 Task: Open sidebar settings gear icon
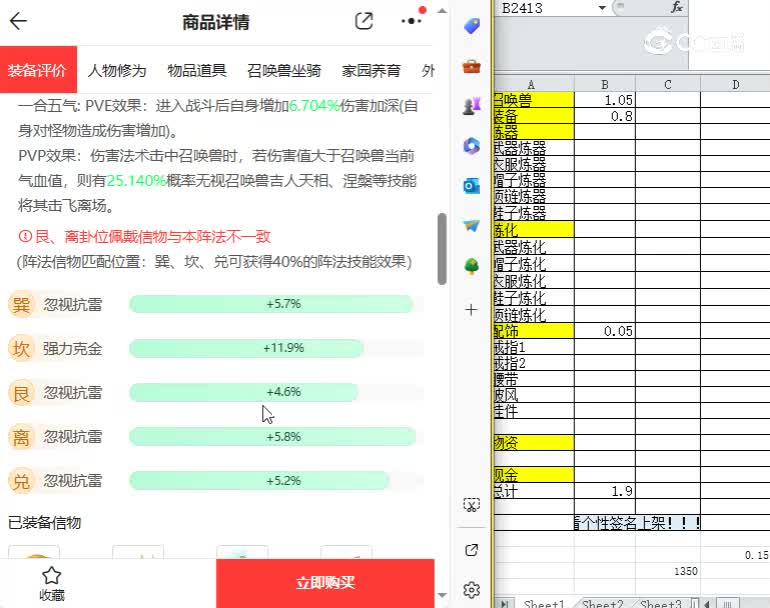click(471, 590)
